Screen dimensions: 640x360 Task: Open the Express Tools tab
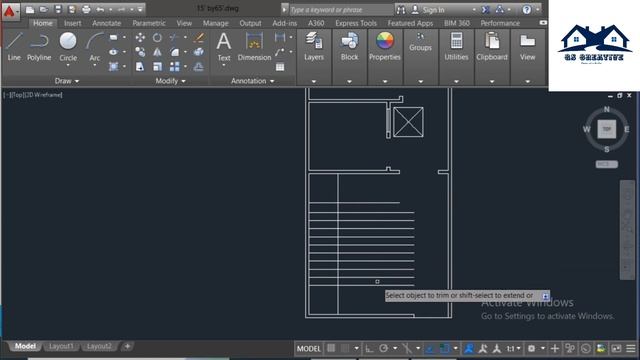pos(356,23)
